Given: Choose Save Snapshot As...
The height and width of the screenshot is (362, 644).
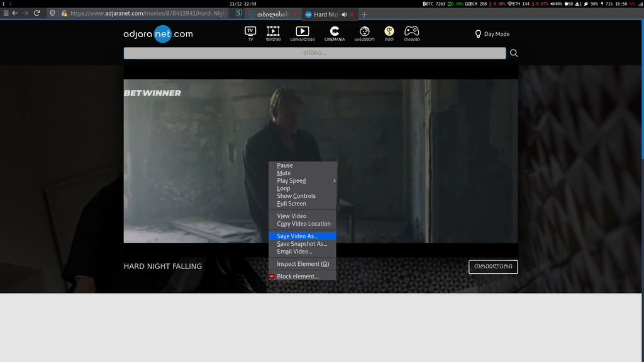Looking at the screenshot, I should click(303, 244).
